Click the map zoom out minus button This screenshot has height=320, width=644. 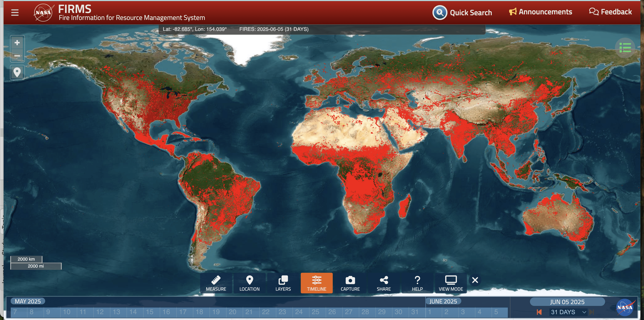17,56
